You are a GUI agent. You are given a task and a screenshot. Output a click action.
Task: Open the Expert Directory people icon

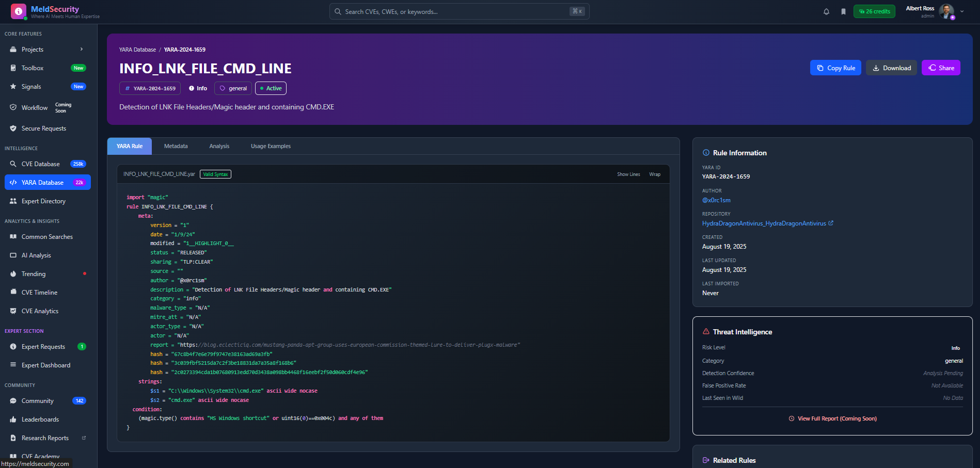pyautogui.click(x=13, y=201)
